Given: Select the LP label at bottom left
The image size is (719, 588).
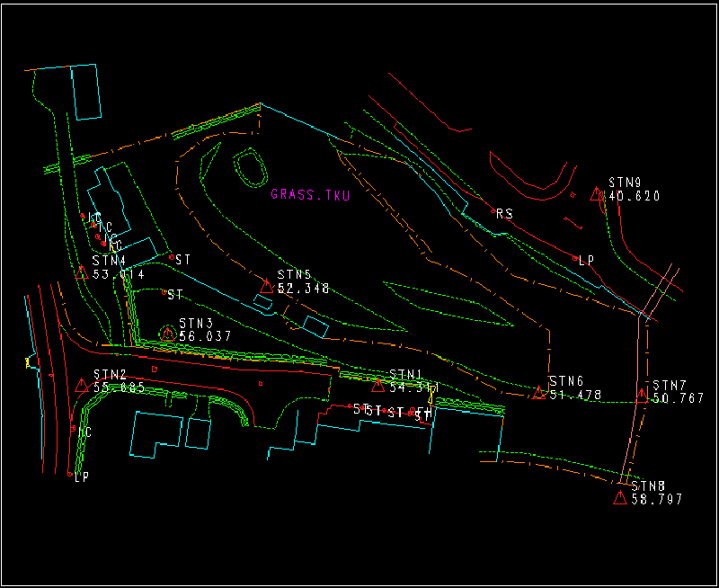Looking at the screenshot, I should point(82,477).
